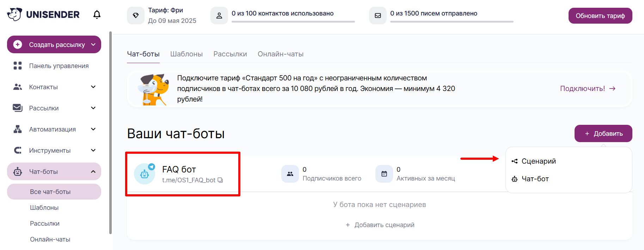Screen dimensions: 644x250
Task: Expand the Создать рассылку dropdown arrow
Action: [x=93, y=44]
